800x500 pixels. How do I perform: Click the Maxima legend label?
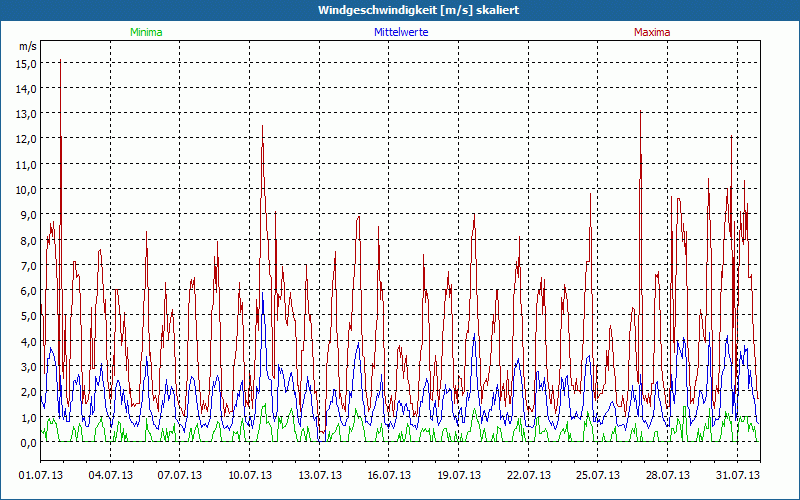pos(652,32)
